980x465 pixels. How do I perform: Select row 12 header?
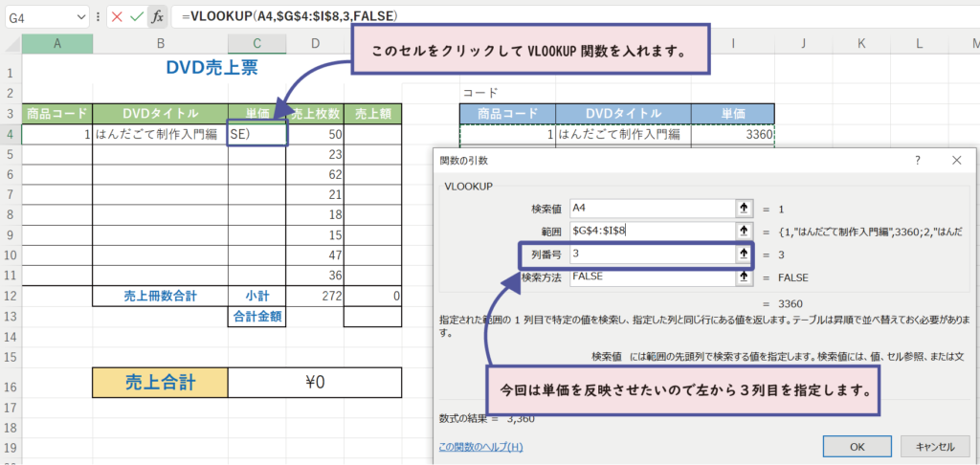coord(10,297)
